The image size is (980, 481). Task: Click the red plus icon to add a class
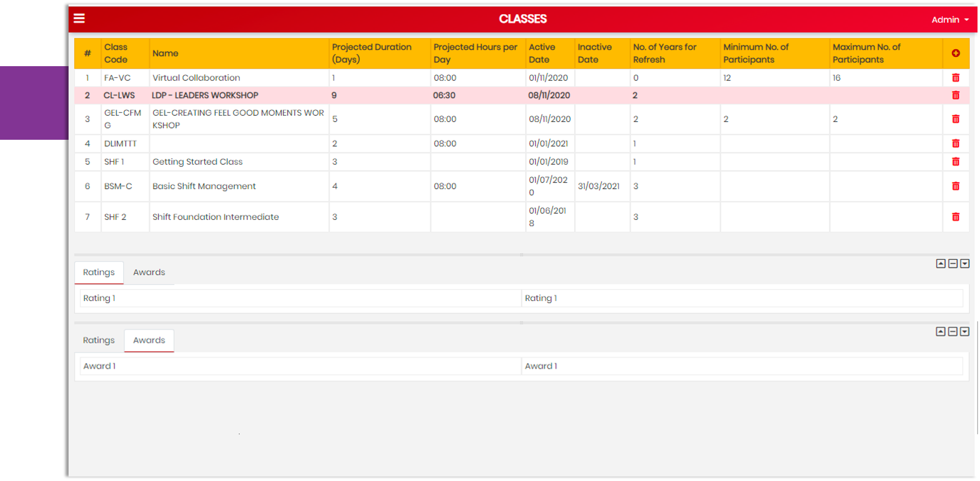[956, 53]
